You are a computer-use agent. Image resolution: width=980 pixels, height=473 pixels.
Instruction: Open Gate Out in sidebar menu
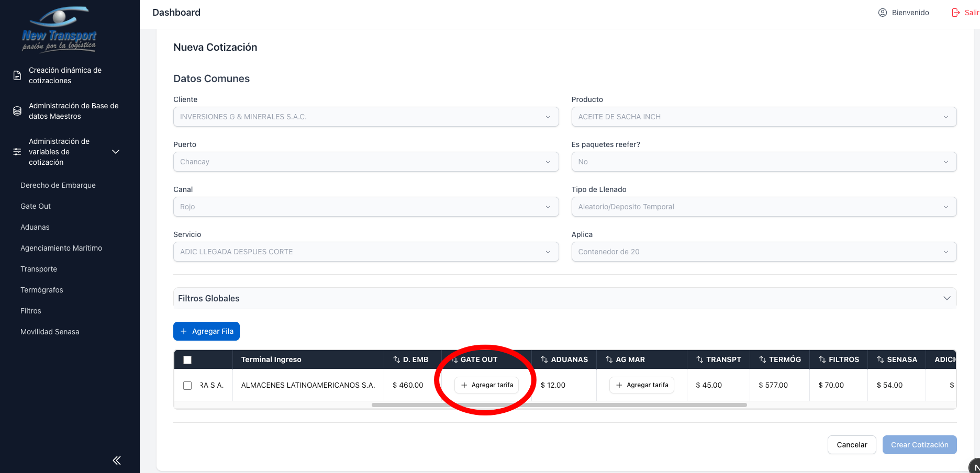(x=36, y=206)
